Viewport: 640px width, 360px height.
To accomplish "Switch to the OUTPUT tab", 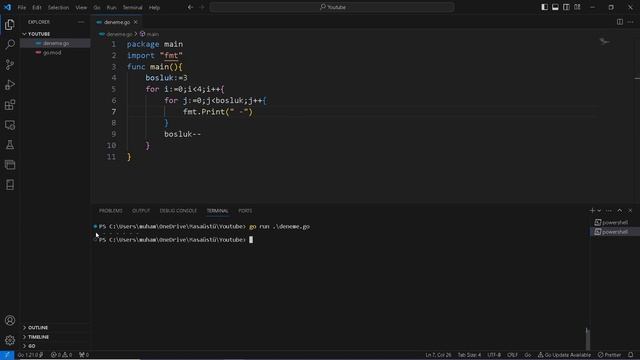I will point(141,211).
